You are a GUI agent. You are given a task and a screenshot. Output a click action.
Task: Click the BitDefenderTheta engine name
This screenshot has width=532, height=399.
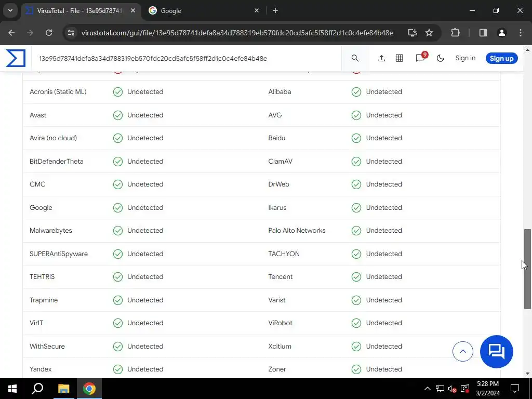[56, 161]
